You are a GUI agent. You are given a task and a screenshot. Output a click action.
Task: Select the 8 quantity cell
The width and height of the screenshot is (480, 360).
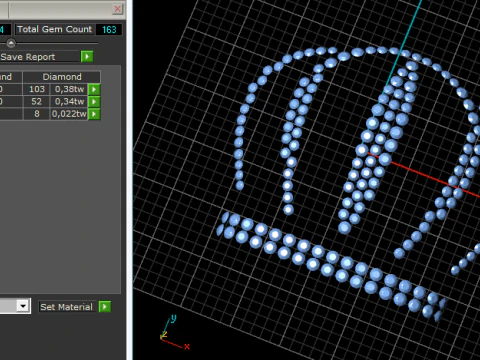37,114
